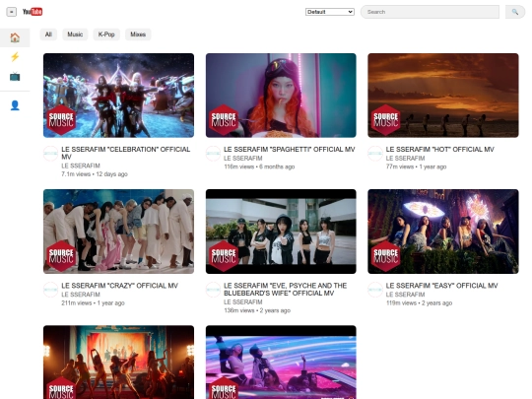Click channel avatar beside HOT title
Image resolution: width=532 pixels, height=399 pixels.
tap(375, 154)
